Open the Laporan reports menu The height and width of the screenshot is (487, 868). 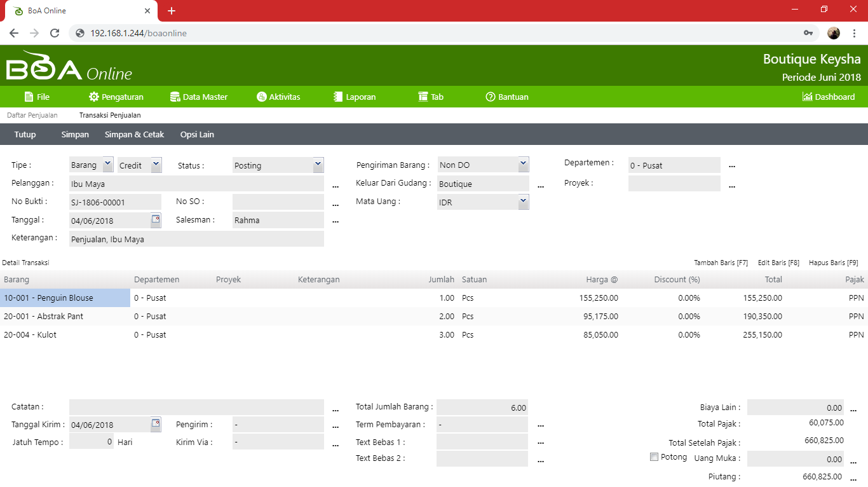[355, 97]
